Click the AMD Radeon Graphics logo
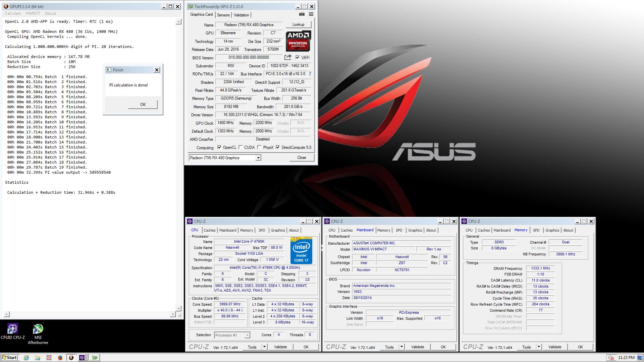The image size is (644, 362). click(298, 41)
